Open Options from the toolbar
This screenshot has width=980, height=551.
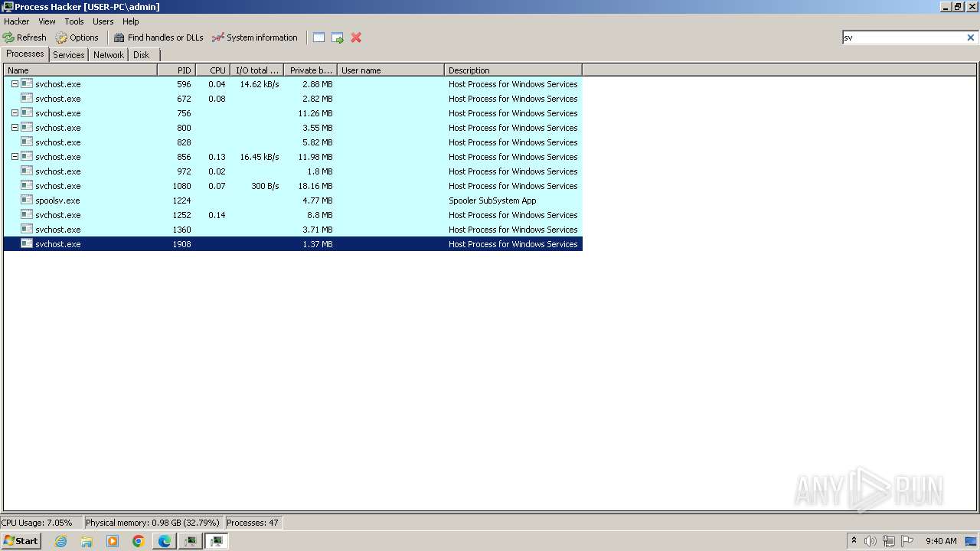coord(77,37)
